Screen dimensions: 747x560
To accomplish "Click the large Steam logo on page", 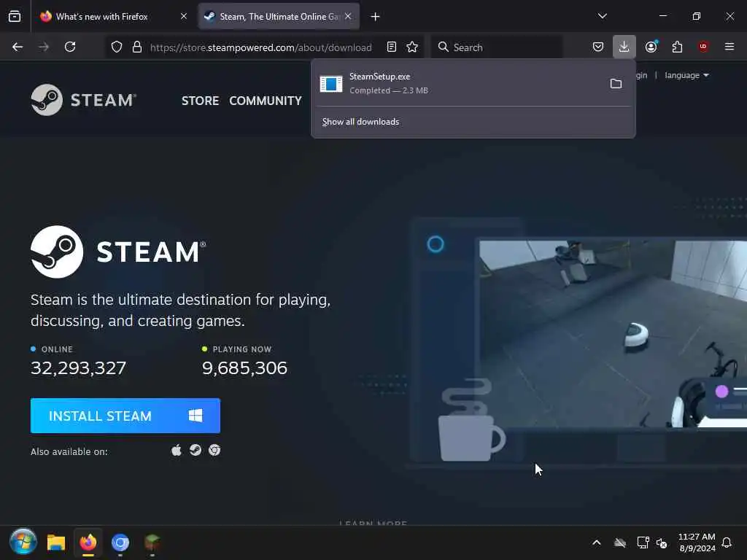I will [118, 252].
